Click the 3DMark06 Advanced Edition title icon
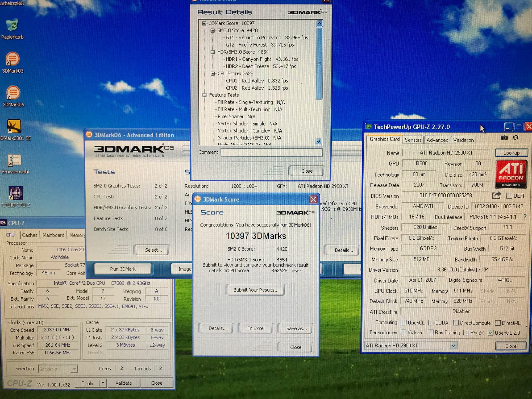Image resolution: width=532 pixels, height=399 pixels. (89, 135)
